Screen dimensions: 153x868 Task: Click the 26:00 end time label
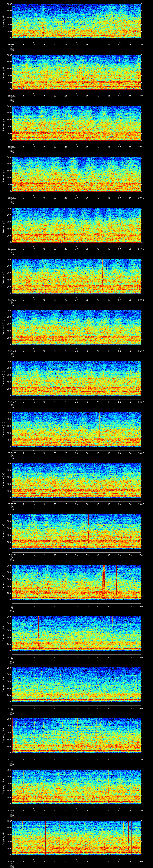(141, 504)
